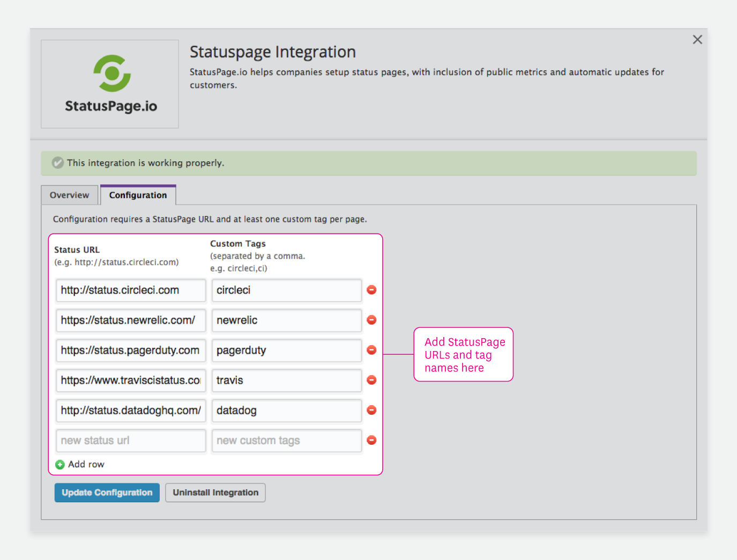
Task: Edit the traviscistatus URL field
Action: click(130, 380)
